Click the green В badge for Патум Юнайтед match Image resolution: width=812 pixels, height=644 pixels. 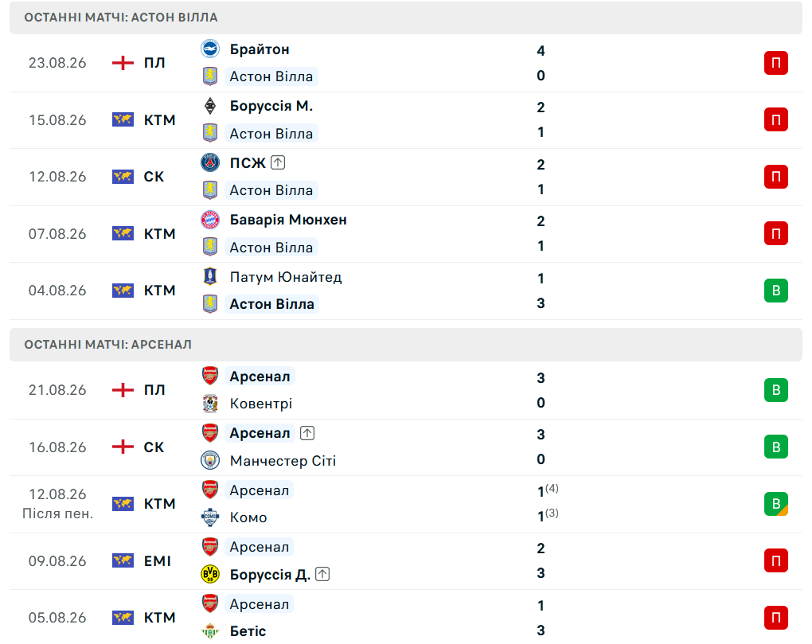point(775,291)
